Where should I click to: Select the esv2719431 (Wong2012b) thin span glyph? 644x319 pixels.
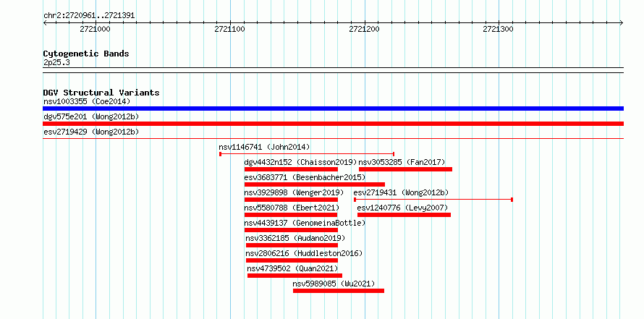point(433,200)
